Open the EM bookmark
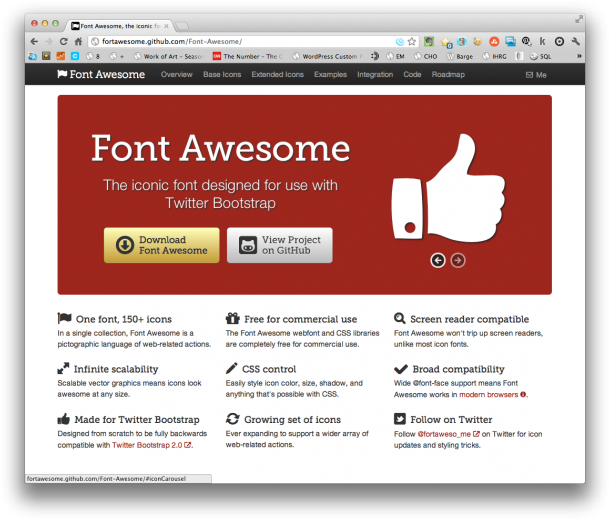 coord(395,56)
